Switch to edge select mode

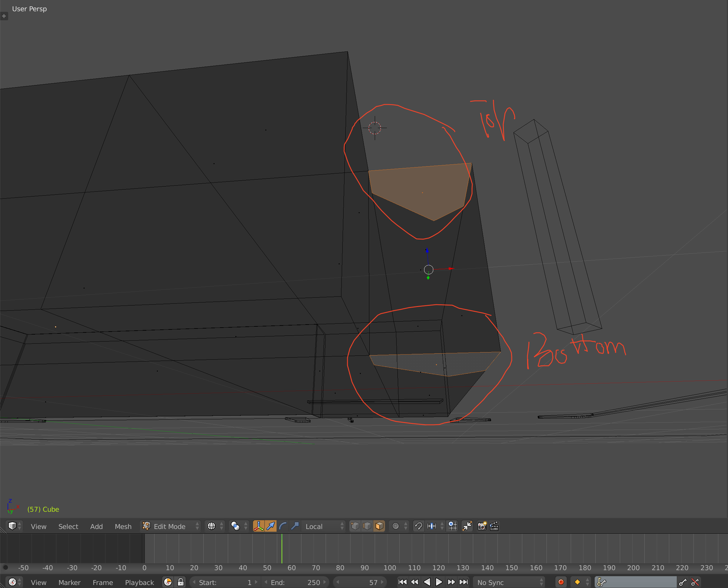click(x=367, y=526)
